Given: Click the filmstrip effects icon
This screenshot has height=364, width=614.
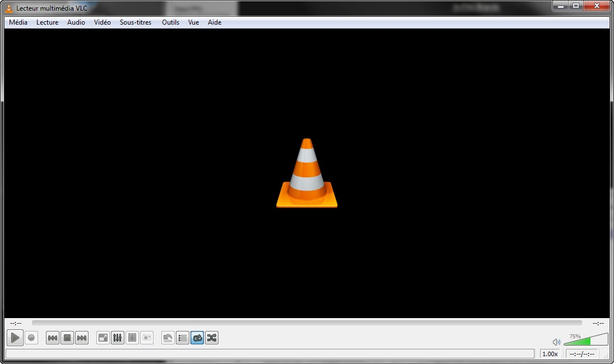Looking at the screenshot, I should point(132,338).
